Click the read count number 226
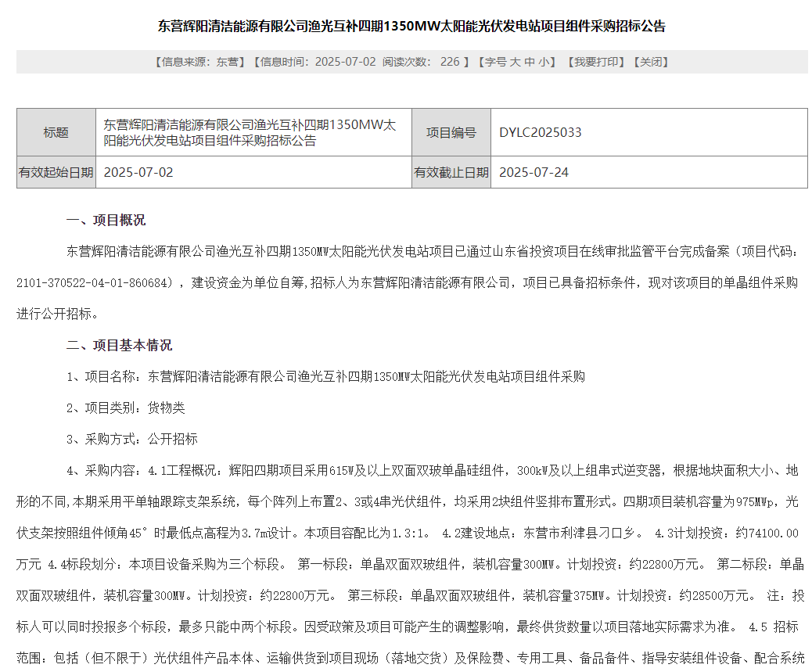Image resolution: width=812 pixels, height=668 pixels. click(450, 62)
